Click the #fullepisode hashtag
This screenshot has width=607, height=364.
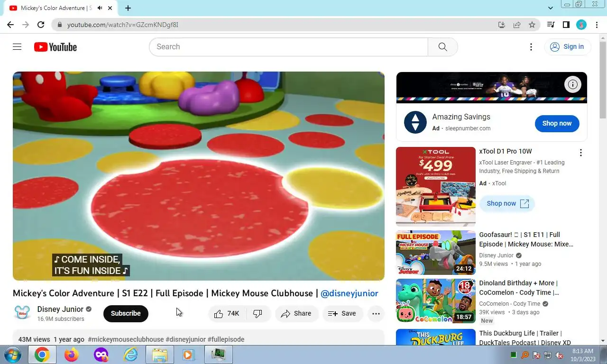click(x=226, y=339)
